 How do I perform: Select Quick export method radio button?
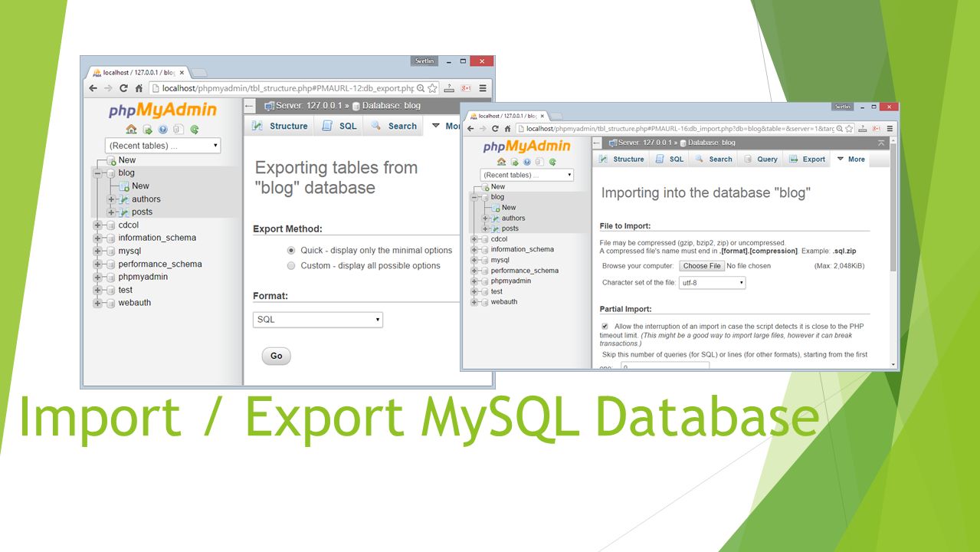click(x=291, y=250)
